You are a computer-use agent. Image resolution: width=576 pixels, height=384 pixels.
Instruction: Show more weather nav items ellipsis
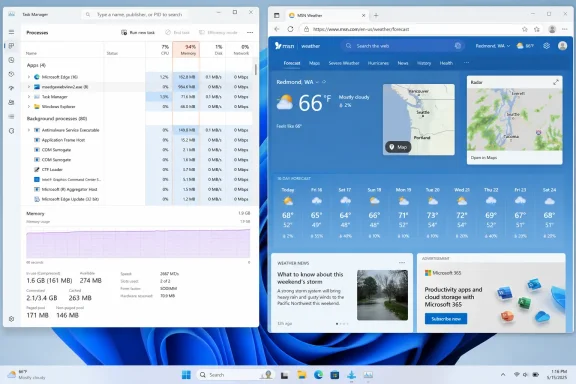(x=466, y=63)
